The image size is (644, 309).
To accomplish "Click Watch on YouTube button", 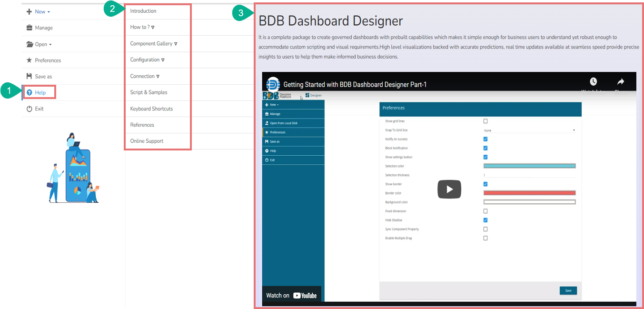I will pyautogui.click(x=291, y=295).
